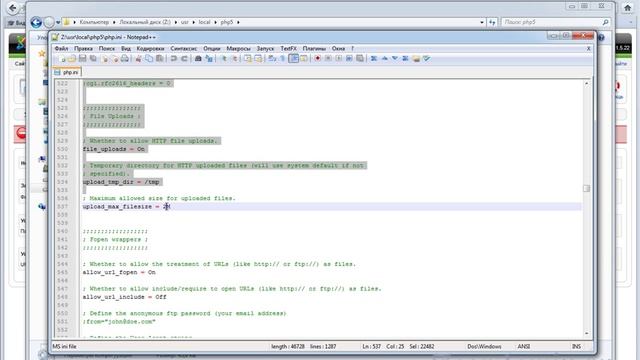Click the upload_max_filesize line
Viewport: 640px width, 360px height.
coord(332,207)
